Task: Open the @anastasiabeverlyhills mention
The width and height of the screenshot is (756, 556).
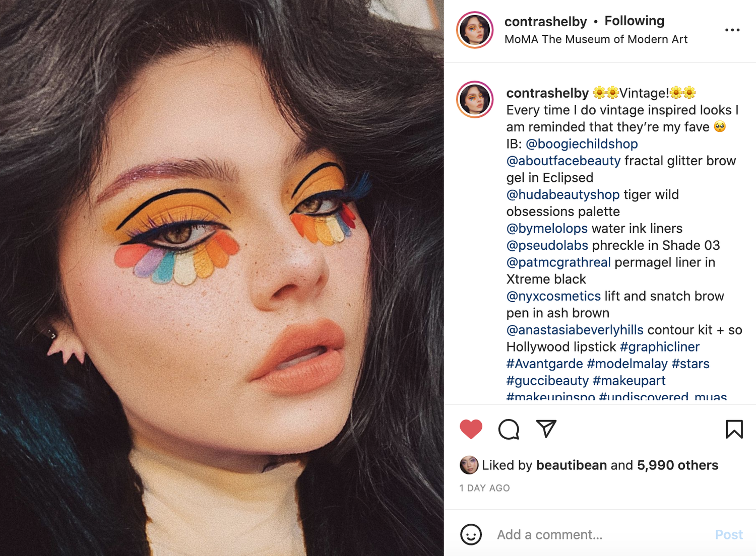Action: click(x=575, y=330)
